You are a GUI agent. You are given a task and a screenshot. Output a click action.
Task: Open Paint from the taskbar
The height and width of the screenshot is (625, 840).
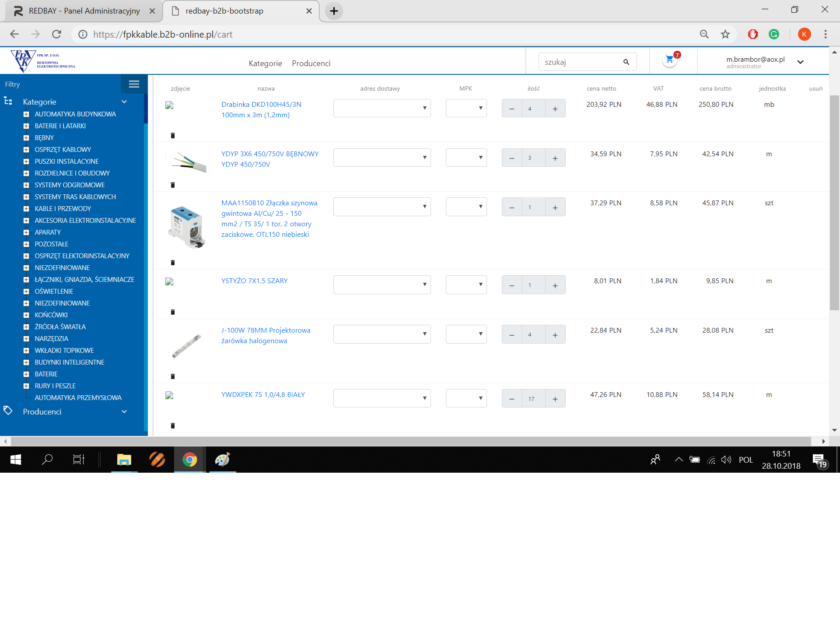pyautogui.click(x=222, y=460)
